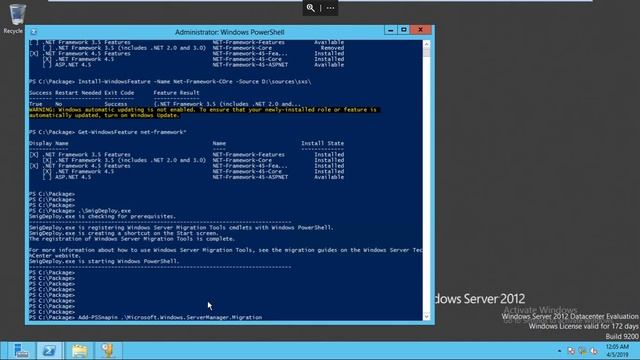Click 'The registration of Windows Server Migration Tools' line
Image resolution: width=640 pixels, height=360 pixels.
tap(132, 239)
